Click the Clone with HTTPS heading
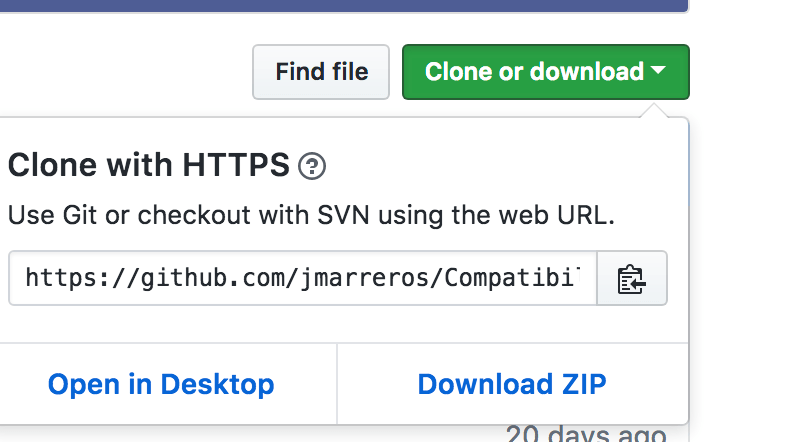Image resolution: width=798 pixels, height=442 pixels. click(x=149, y=165)
